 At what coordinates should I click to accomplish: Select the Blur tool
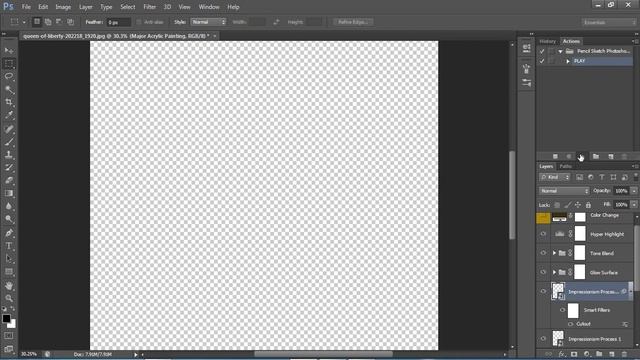click(9, 207)
